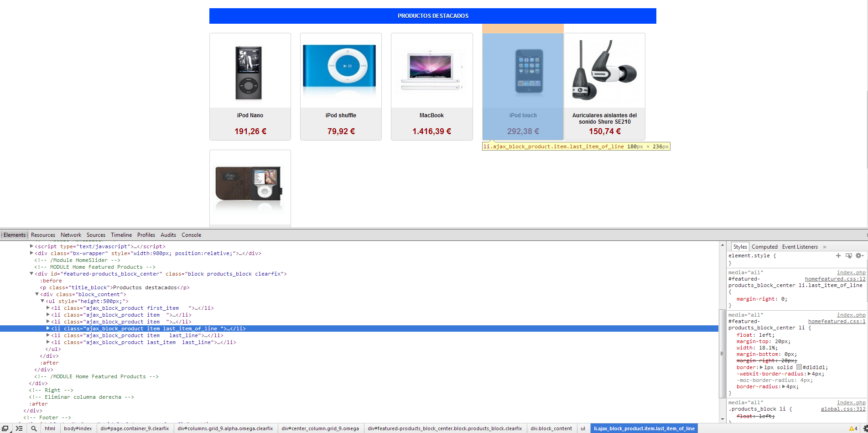Click the iPod Nano product image
Image resolution: width=868 pixels, height=433 pixels.
click(x=249, y=72)
